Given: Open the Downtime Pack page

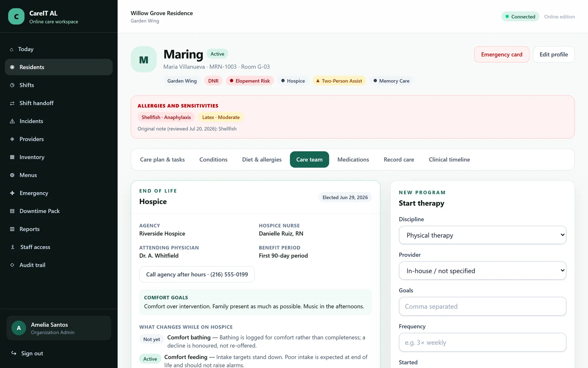Looking at the screenshot, I should [x=59, y=211].
